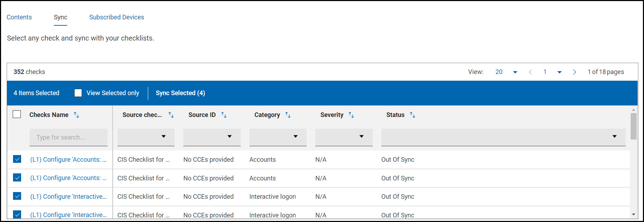Expand the Status filter dropdown
Screen dimensions: 644x222
coord(614,136)
